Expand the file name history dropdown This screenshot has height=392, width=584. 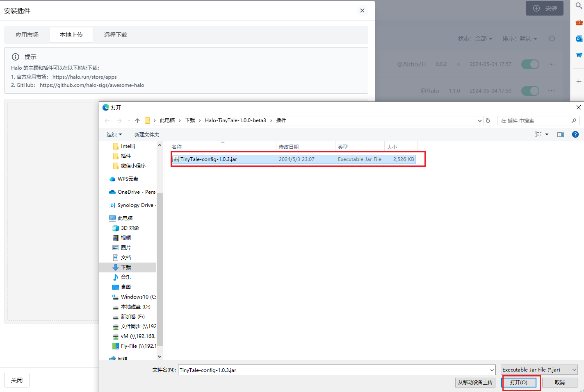pos(492,370)
